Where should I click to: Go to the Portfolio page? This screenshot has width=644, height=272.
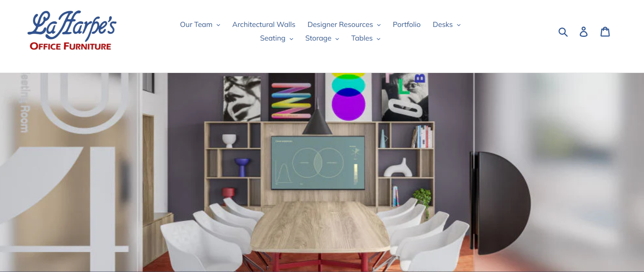[406, 25]
